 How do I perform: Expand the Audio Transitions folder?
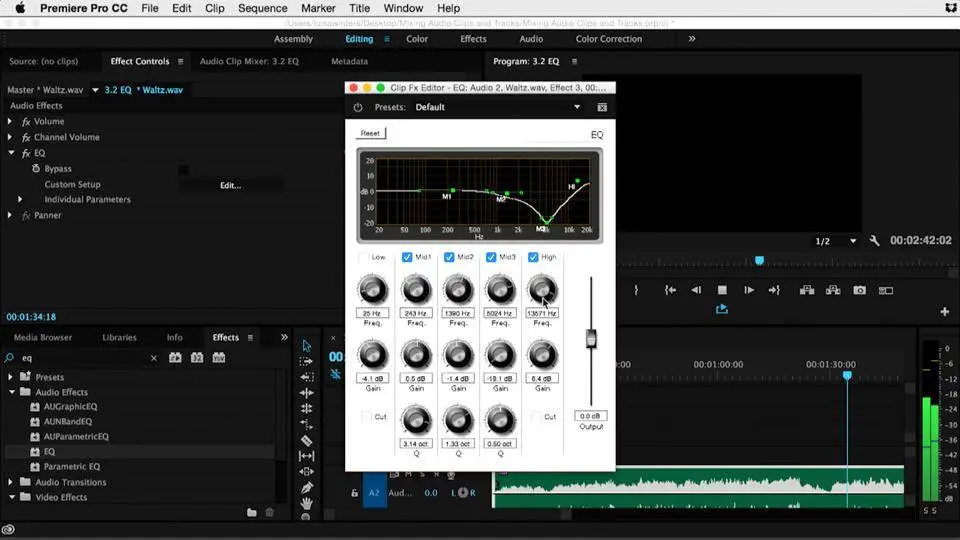10,482
